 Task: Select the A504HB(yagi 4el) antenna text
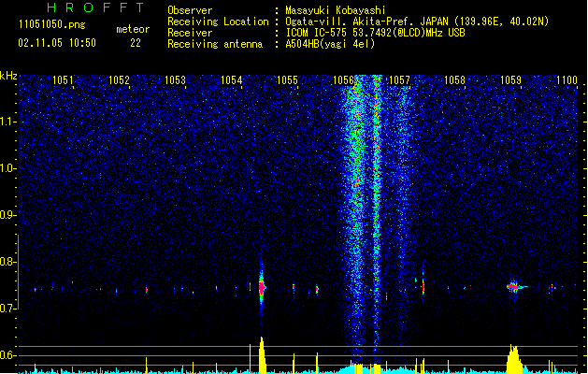tap(330, 44)
